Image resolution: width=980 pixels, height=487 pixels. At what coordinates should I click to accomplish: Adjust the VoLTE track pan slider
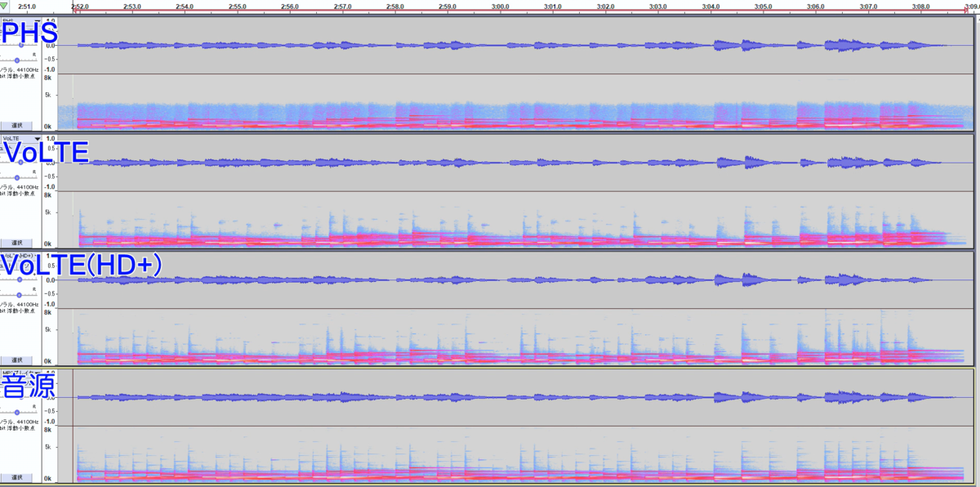pyautogui.click(x=19, y=177)
